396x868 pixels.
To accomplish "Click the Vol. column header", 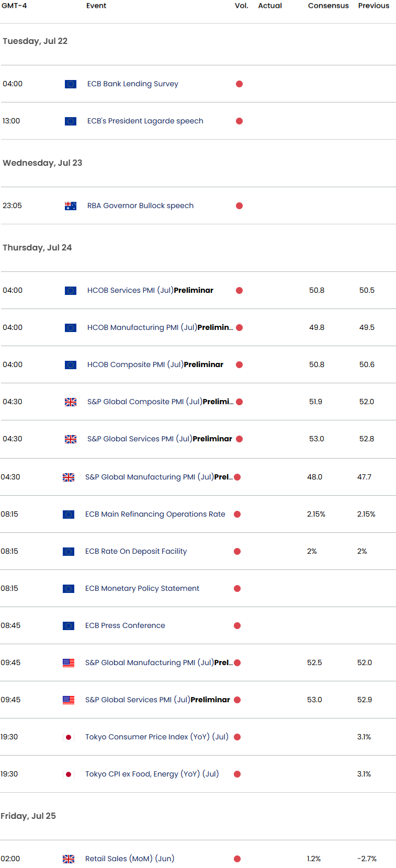I will (x=241, y=6).
